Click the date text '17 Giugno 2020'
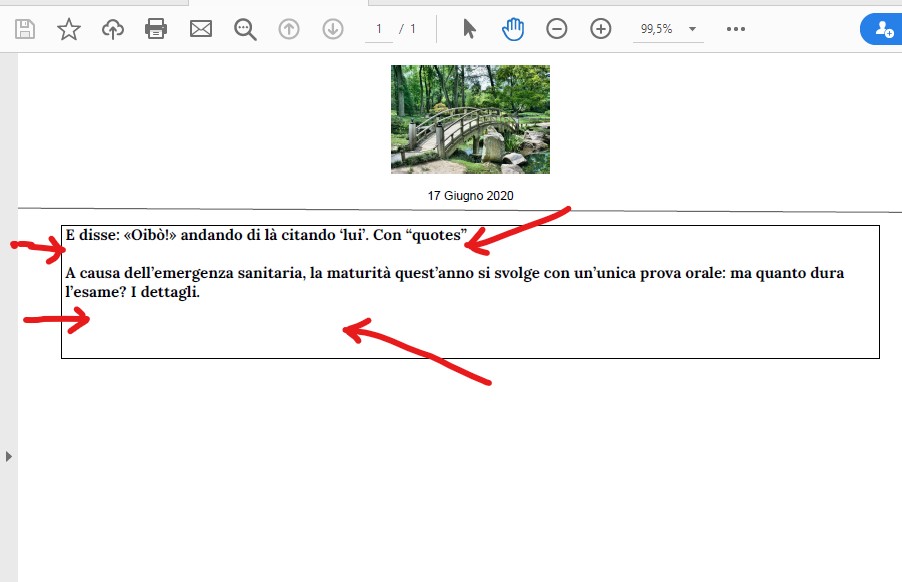 471,196
